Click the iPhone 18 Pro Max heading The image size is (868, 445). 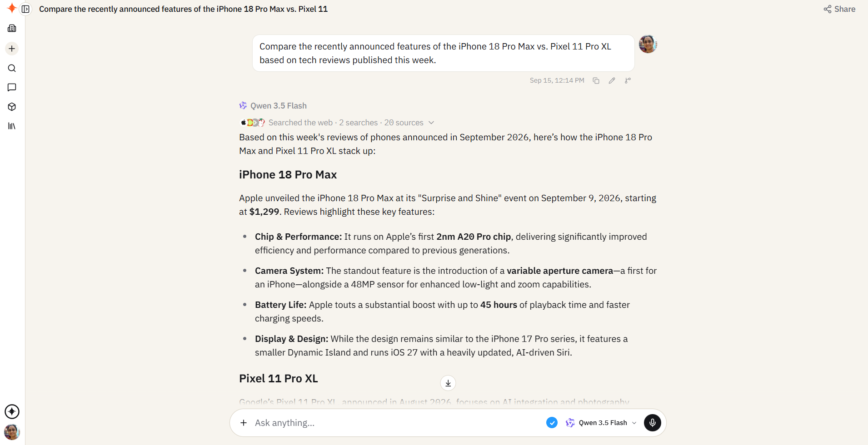(288, 175)
